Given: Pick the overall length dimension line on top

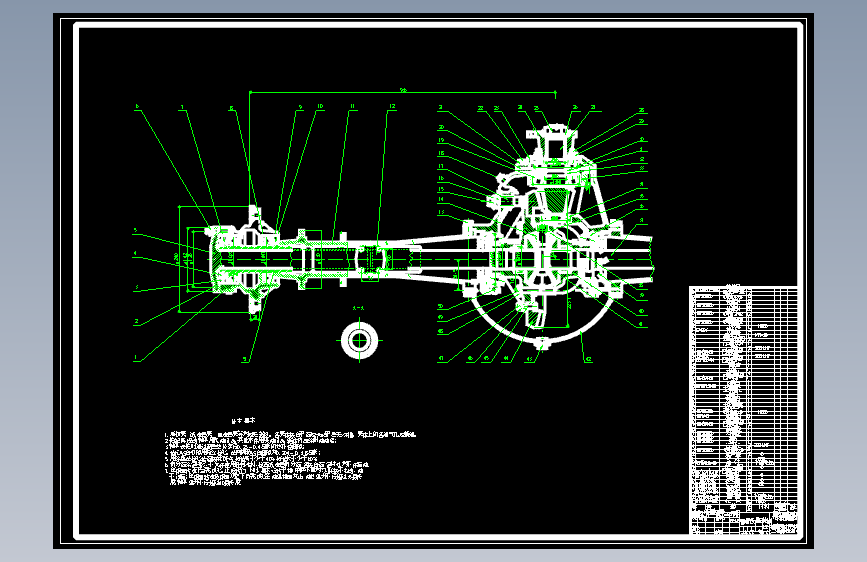Looking at the screenshot, I should click(403, 92).
